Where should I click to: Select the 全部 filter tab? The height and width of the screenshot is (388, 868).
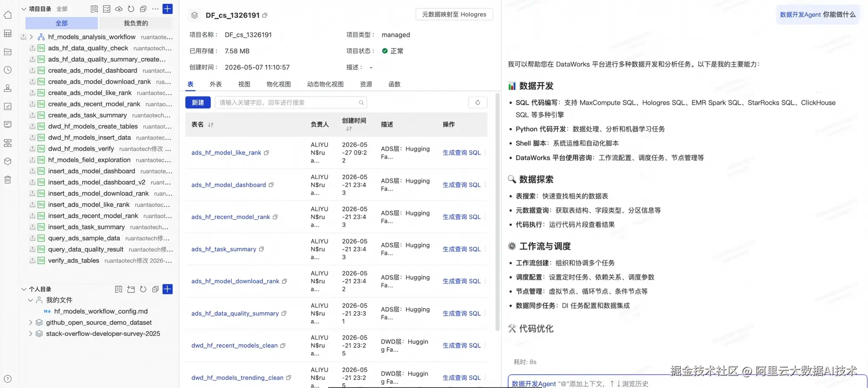pos(62,23)
